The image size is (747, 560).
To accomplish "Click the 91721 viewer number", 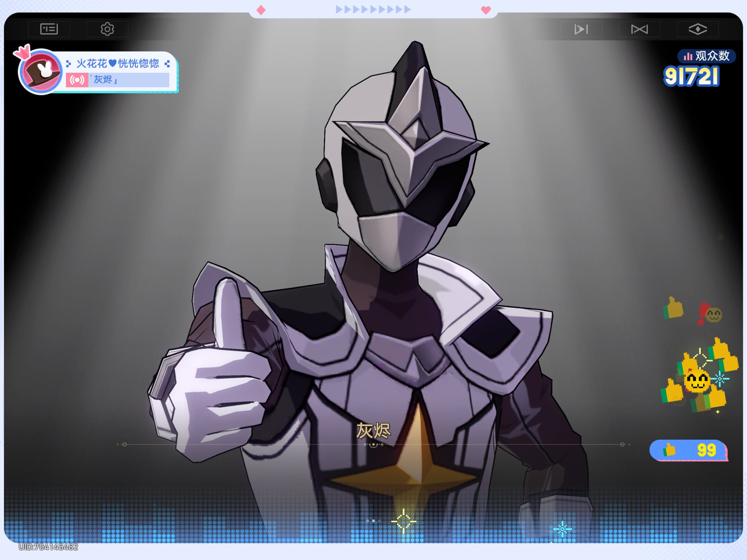I will pos(691,76).
